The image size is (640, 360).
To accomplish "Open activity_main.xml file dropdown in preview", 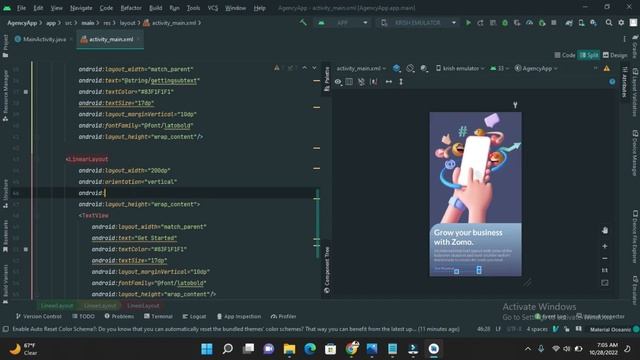I will point(361,68).
